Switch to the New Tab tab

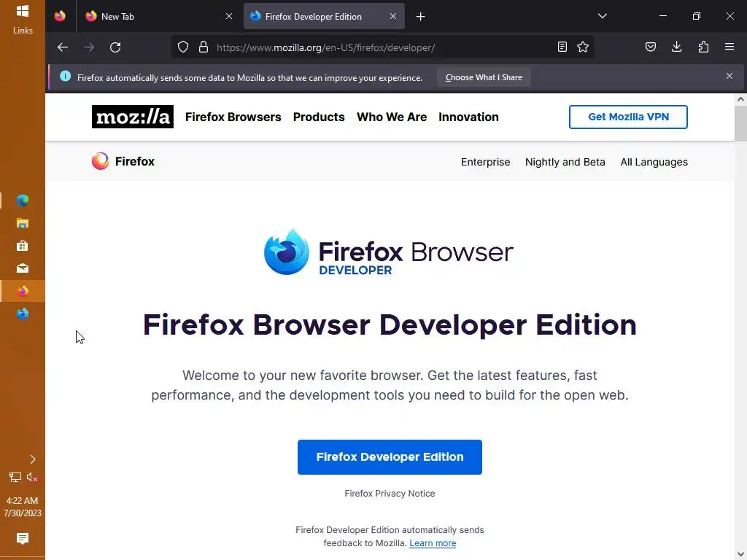click(159, 16)
